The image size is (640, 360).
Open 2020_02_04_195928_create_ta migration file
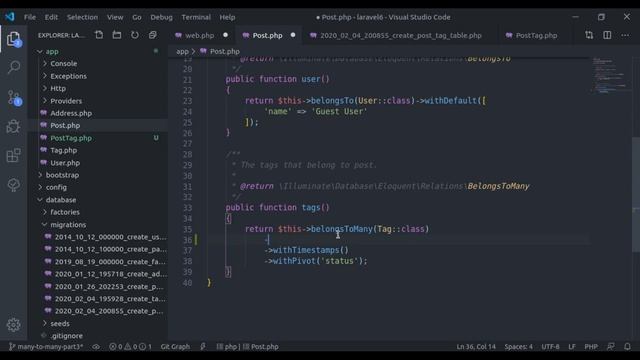click(110, 299)
